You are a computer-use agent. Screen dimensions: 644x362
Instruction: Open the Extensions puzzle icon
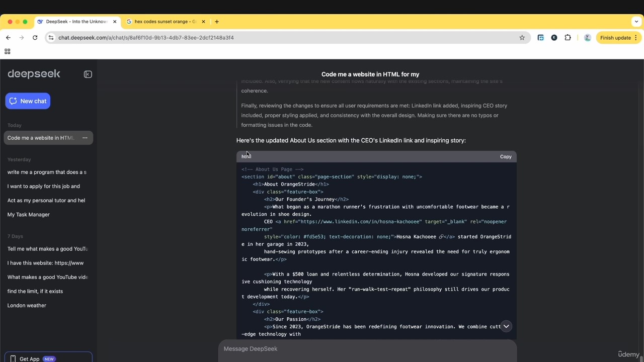tap(568, 38)
